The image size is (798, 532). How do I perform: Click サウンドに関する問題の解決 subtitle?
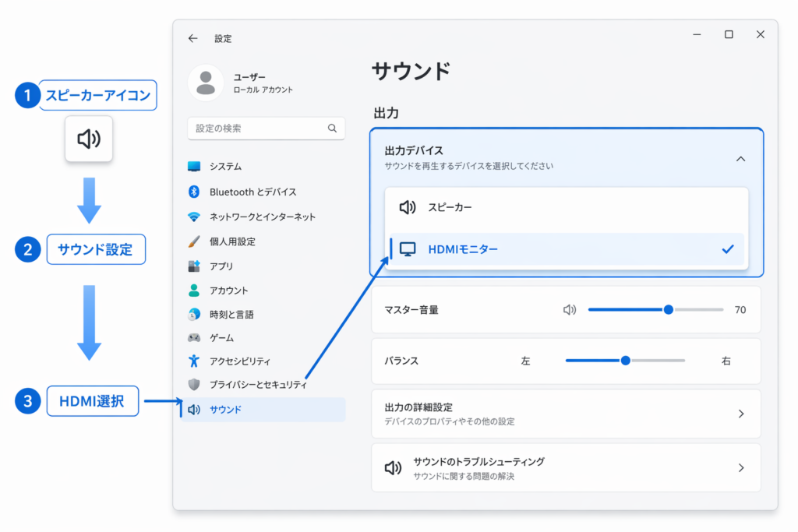point(464,476)
